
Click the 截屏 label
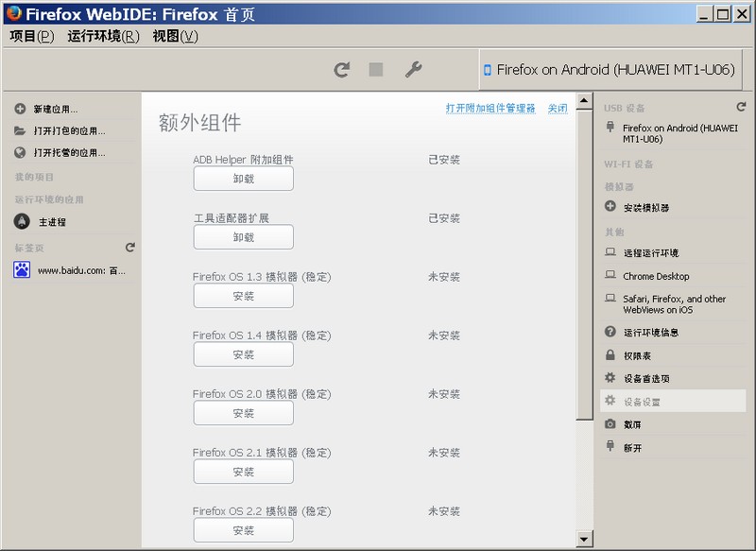(x=632, y=424)
